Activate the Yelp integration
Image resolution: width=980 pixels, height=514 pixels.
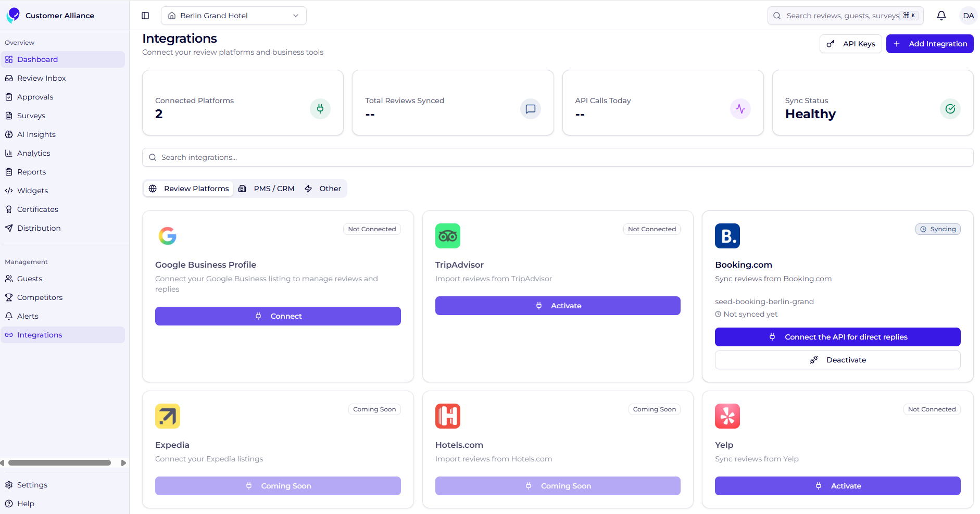point(837,486)
